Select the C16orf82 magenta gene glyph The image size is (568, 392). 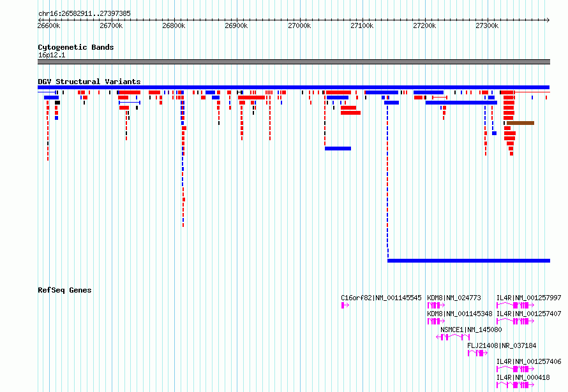(345, 305)
